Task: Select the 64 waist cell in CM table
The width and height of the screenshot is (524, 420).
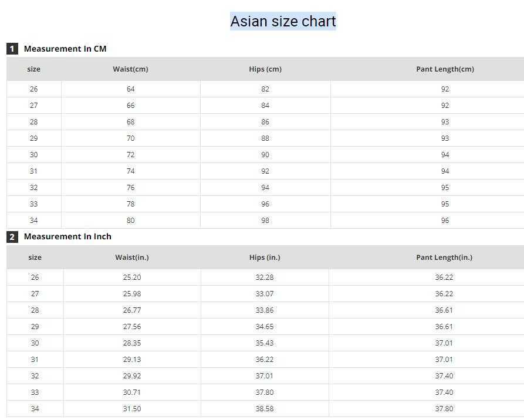Action: (130, 89)
